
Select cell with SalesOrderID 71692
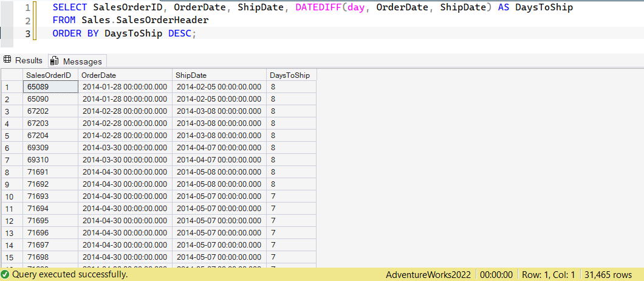pos(50,184)
